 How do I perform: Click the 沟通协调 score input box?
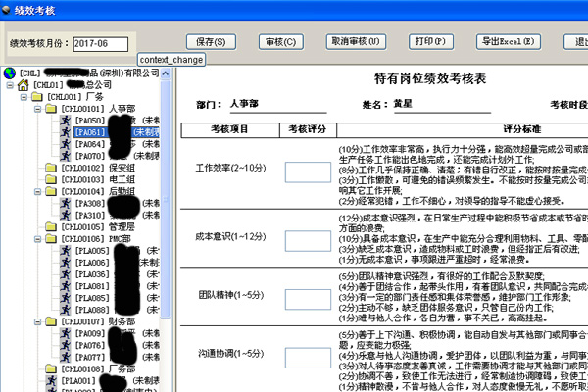308,358
